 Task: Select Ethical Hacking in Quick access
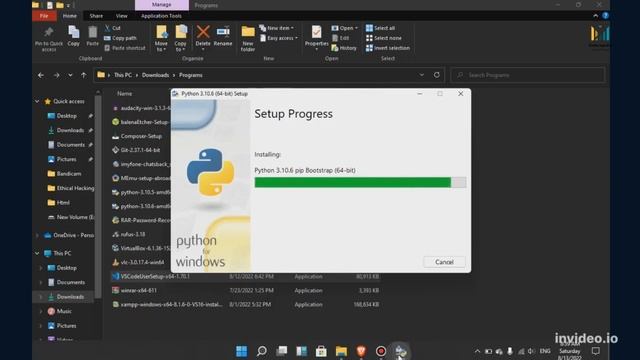[71, 188]
